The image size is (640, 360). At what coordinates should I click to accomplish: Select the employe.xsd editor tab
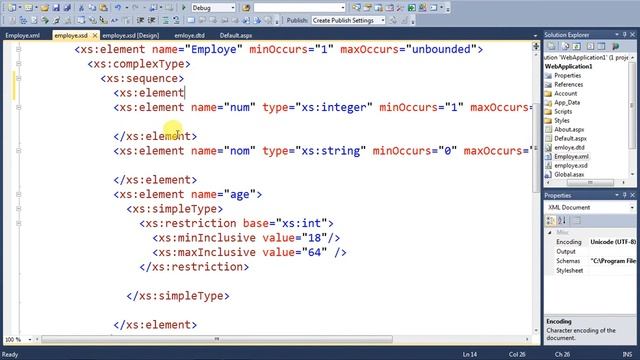pyautogui.click(x=71, y=36)
